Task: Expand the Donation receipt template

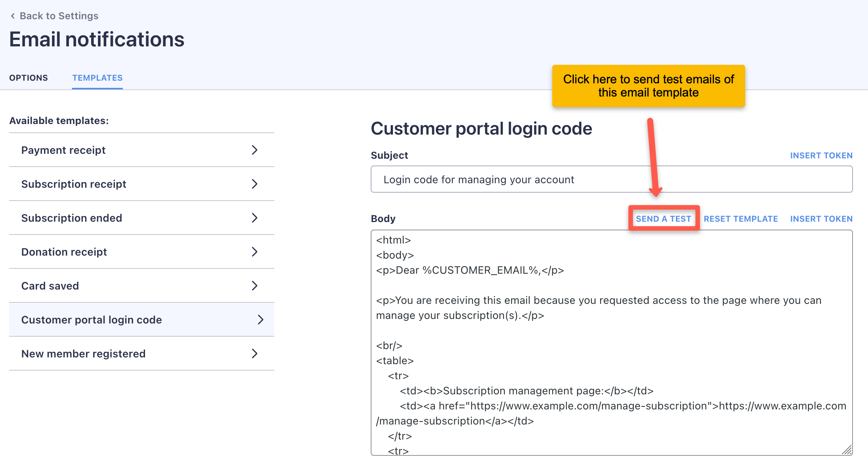Action: [x=255, y=252]
